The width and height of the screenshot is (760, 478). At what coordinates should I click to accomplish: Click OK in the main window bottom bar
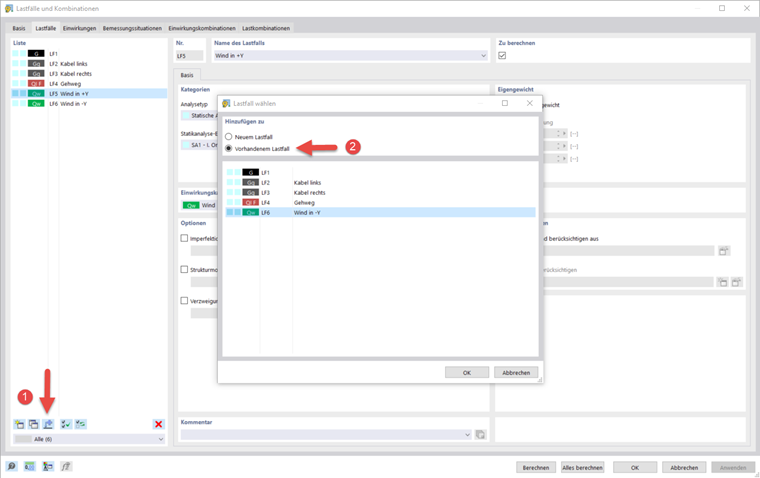[x=635, y=467]
